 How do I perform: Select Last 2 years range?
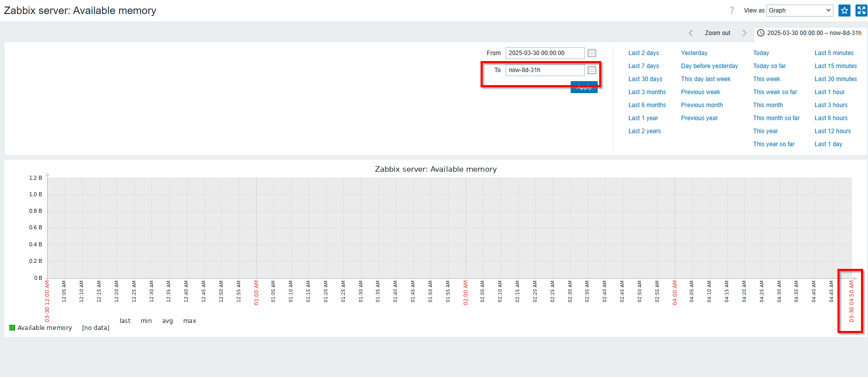(645, 131)
